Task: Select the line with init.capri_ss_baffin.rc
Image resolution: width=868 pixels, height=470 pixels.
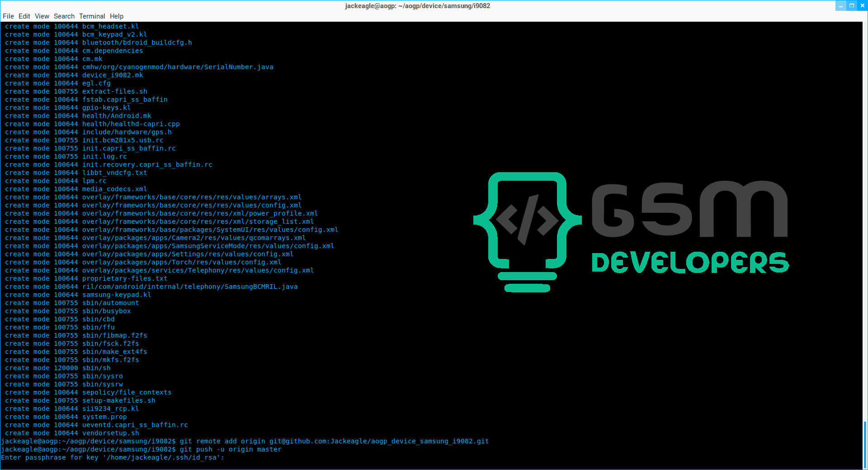Action: pyautogui.click(x=90, y=149)
